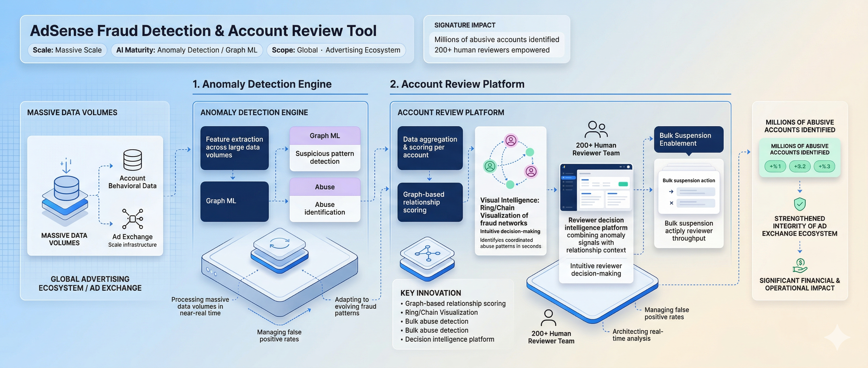Click the +%1 green badge
This screenshot has height=368, width=868.
tap(775, 166)
